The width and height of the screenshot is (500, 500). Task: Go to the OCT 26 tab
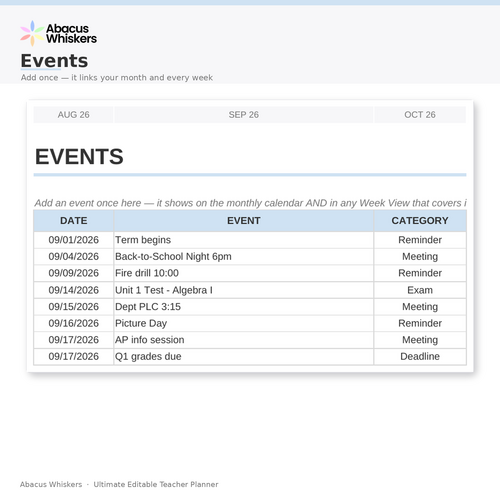(420, 115)
